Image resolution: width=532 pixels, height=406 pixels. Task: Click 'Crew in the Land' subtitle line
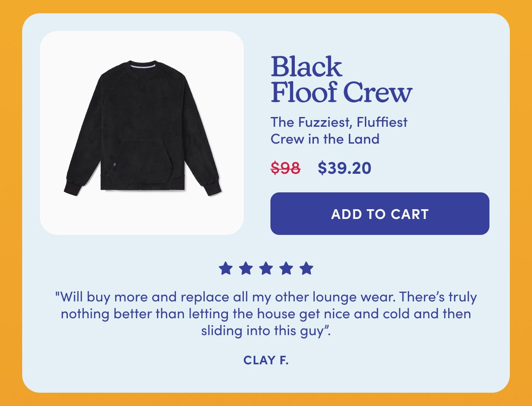tap(325, 139)
